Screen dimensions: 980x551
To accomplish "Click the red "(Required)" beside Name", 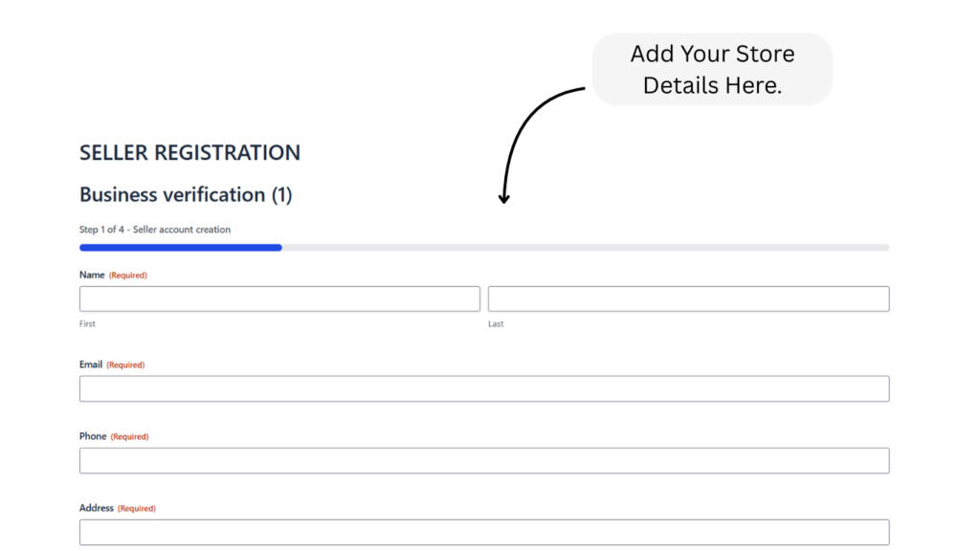I will 128,275.
